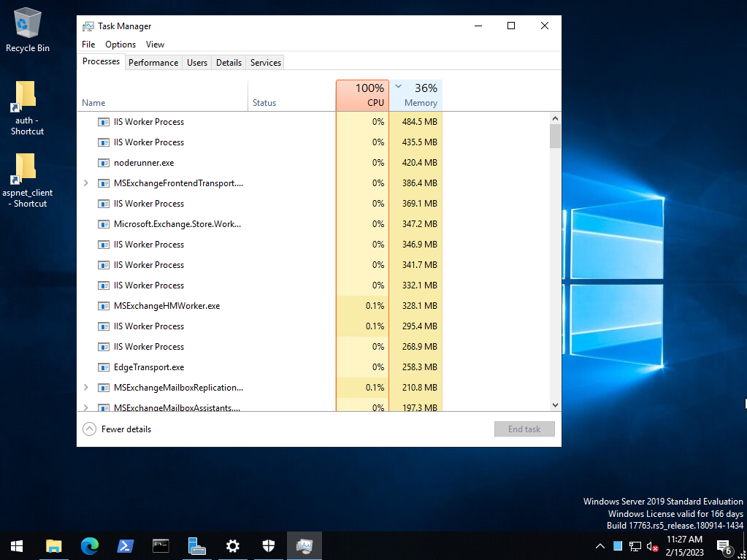747x560 pixels.
Task: Switch to the Users tab
Action: coord(197,62)
